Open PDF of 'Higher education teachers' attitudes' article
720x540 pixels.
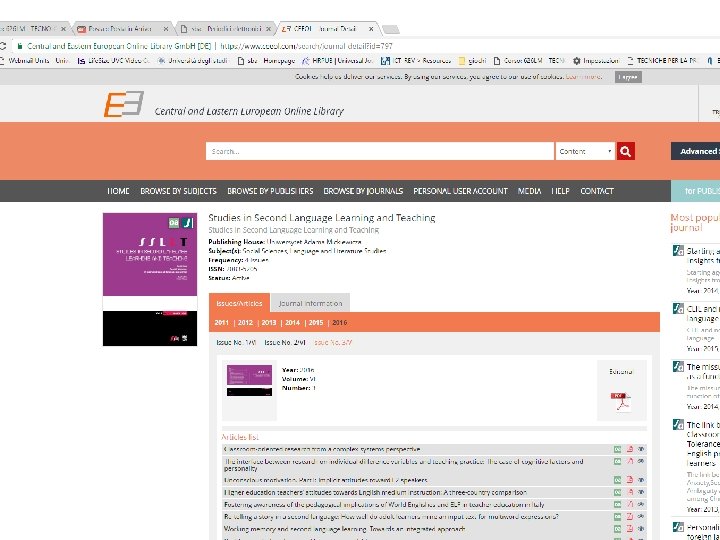coord(630,492)
